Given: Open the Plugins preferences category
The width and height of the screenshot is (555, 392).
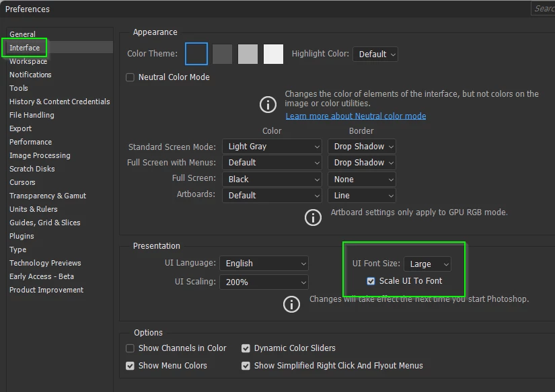Looking at the screenshot, I should [22, 236].
